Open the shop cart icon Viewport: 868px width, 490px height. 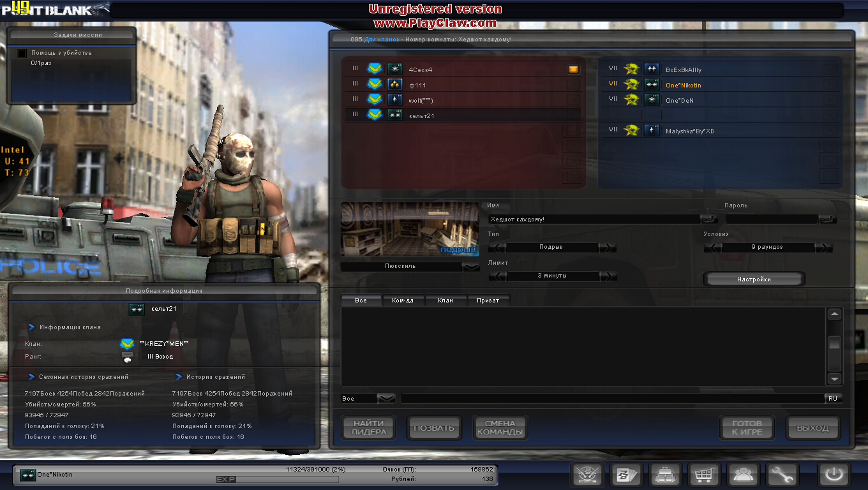[x=703, y=475]
